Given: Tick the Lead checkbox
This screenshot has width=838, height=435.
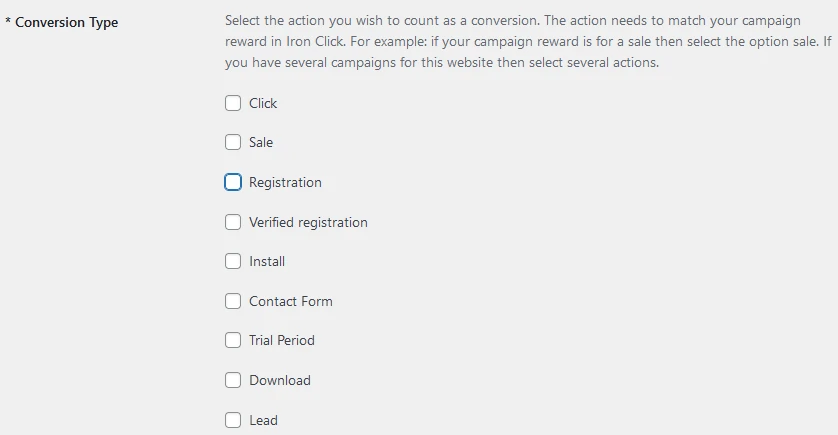Looking at the screenshot, I should click(233, 420).
